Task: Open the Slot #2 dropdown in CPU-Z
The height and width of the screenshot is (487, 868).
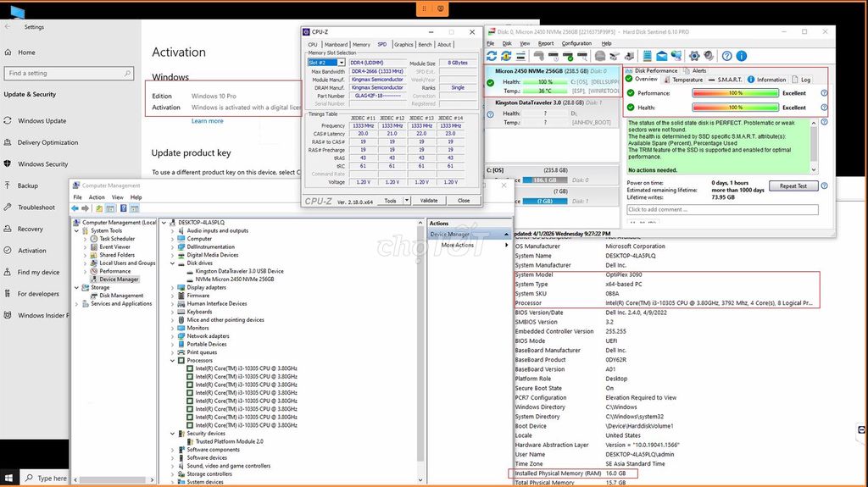Action: pos(342,63)
